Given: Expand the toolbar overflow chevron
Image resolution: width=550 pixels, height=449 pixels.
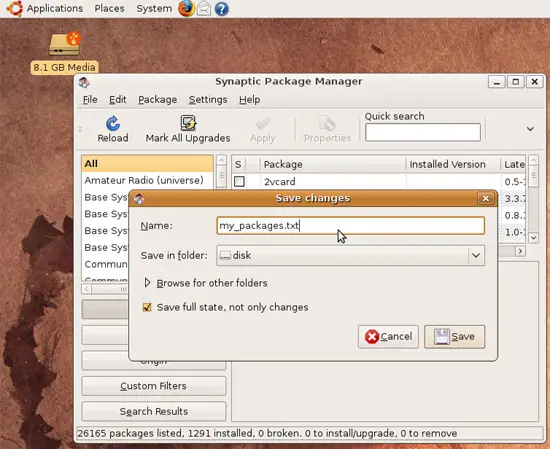Looking at the screenshot, I should coord(530,129).
